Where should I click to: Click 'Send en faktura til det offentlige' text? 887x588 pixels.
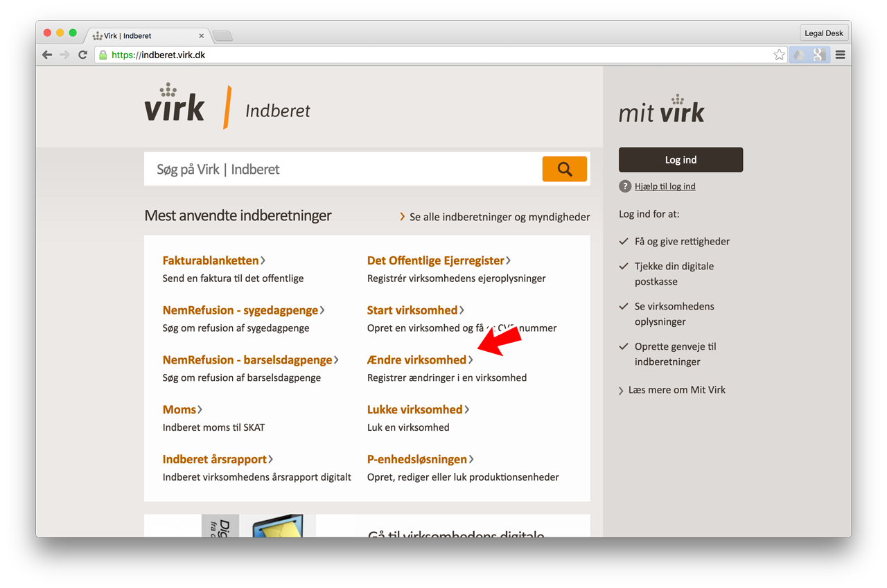pos(233,278)
